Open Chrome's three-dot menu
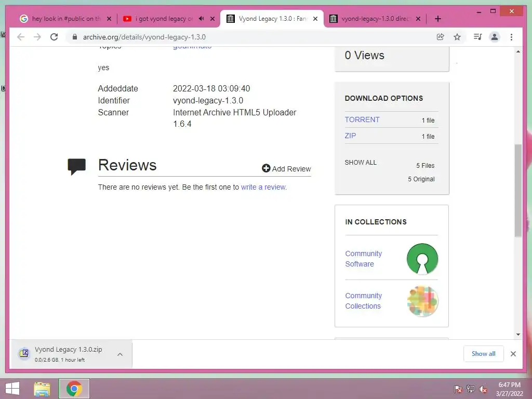The width and height of the screenshot is (532, 399). click(512, 37)
